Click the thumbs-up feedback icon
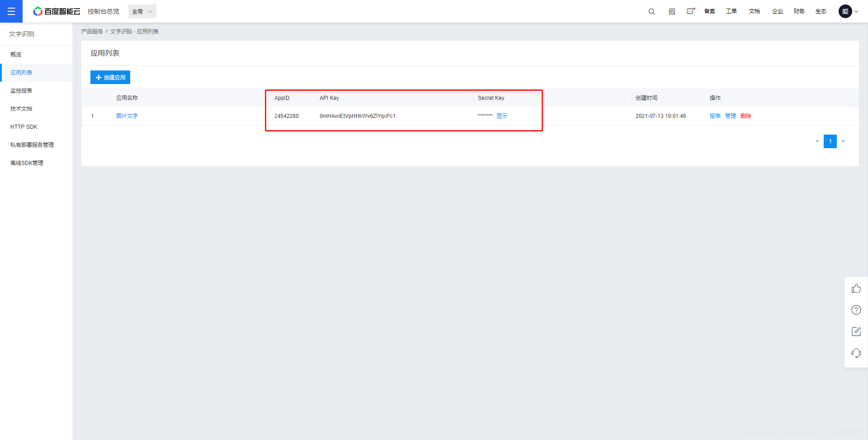Image resolution: width=868 pixels, height=440 pixels. (856, 288)
